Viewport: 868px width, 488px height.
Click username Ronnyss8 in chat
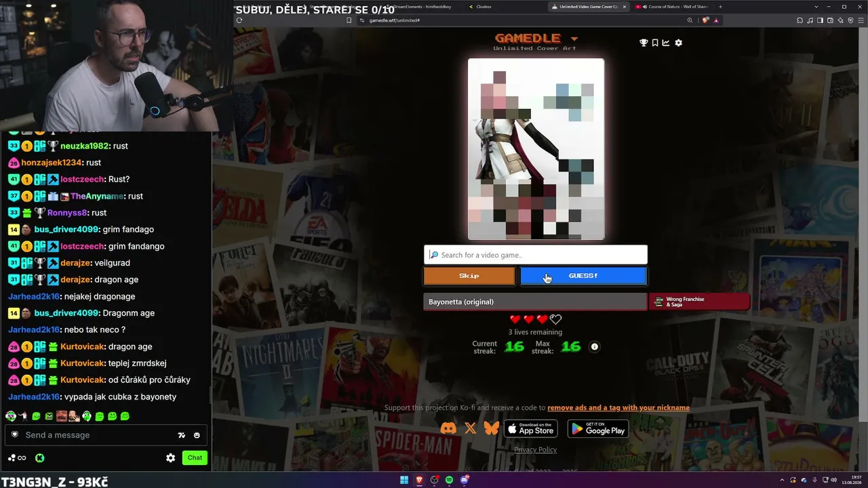click(x=67, y=213)
